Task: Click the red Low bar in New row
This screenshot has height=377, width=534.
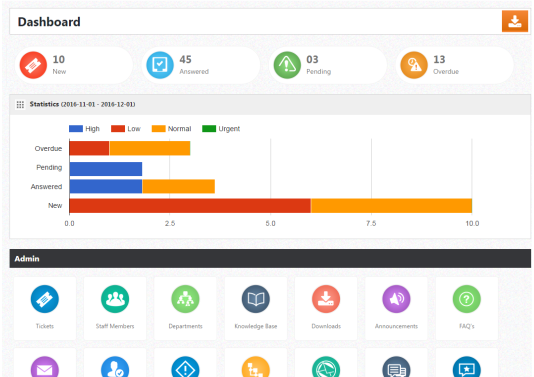Action: [190, 206]
